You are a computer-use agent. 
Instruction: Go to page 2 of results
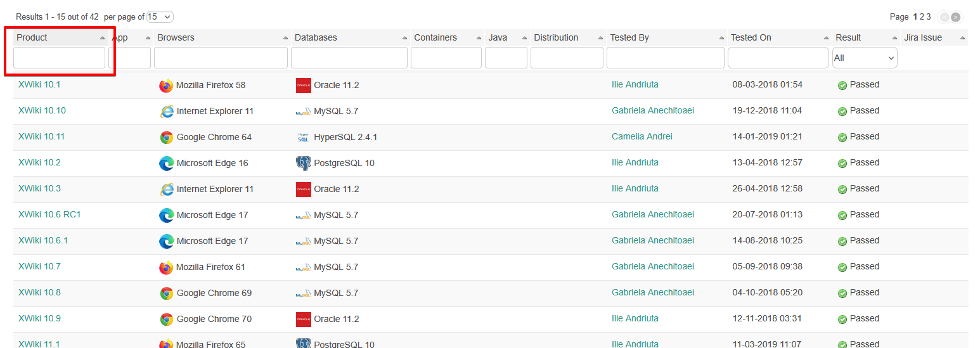click(922, 17)
